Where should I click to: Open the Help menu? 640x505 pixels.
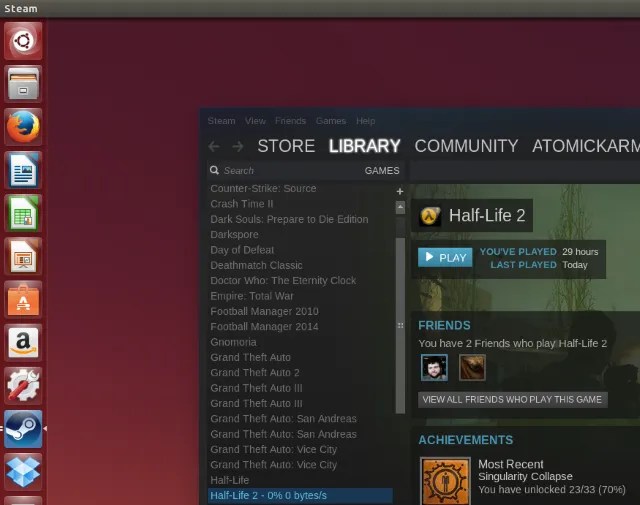[x=365, y=121]
